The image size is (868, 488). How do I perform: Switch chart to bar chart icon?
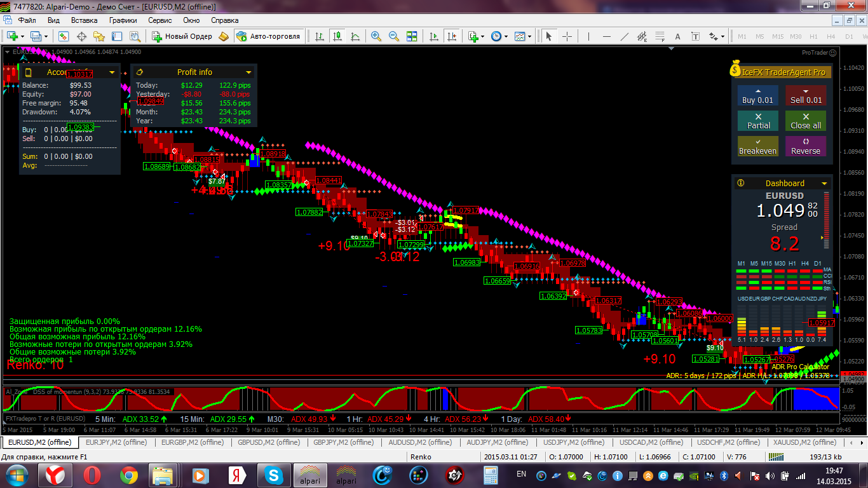(x=319, y=36)
